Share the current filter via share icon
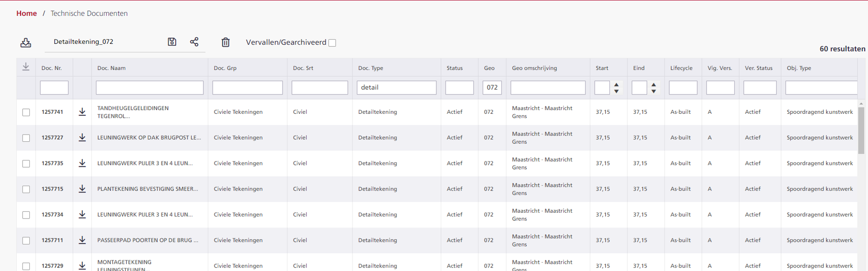The width and height of the screenshot is (868, 271). [194, 42]
